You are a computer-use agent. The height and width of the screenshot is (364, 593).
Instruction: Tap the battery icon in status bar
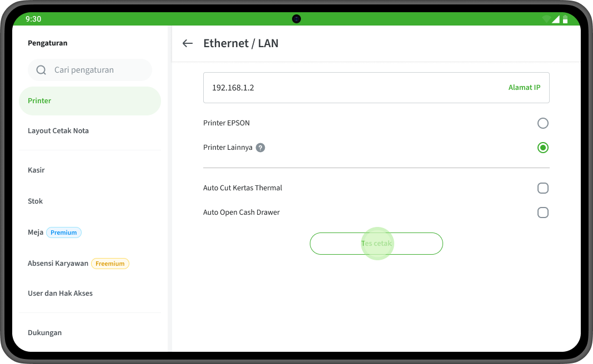click(565, 19)
